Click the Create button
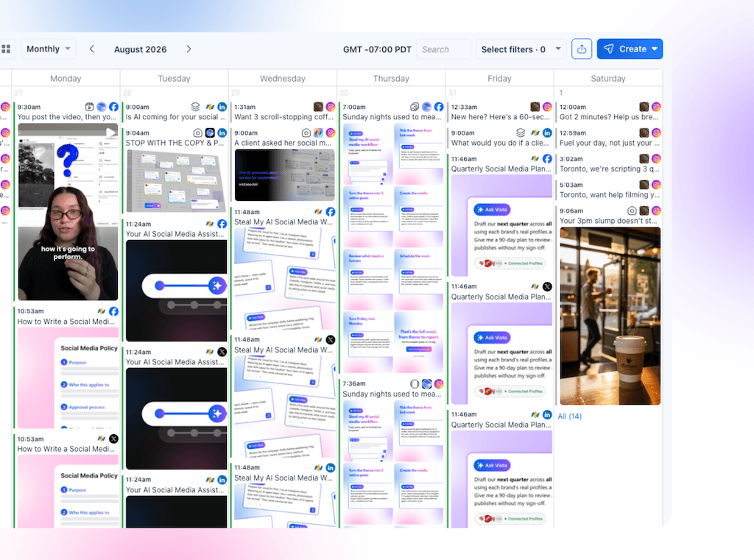This screenshot has width=754, height=560. tap(630, 49)
